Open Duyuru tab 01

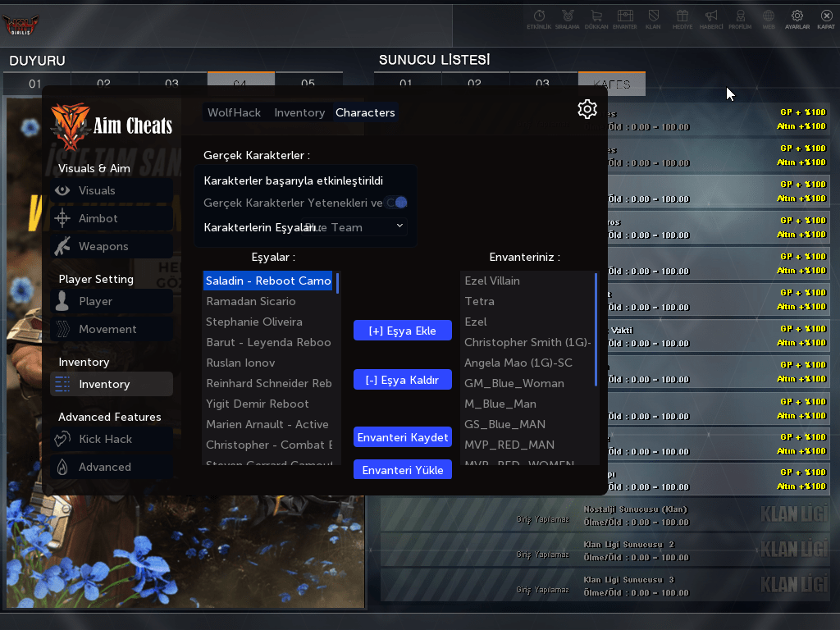click(x=35, y=83)
